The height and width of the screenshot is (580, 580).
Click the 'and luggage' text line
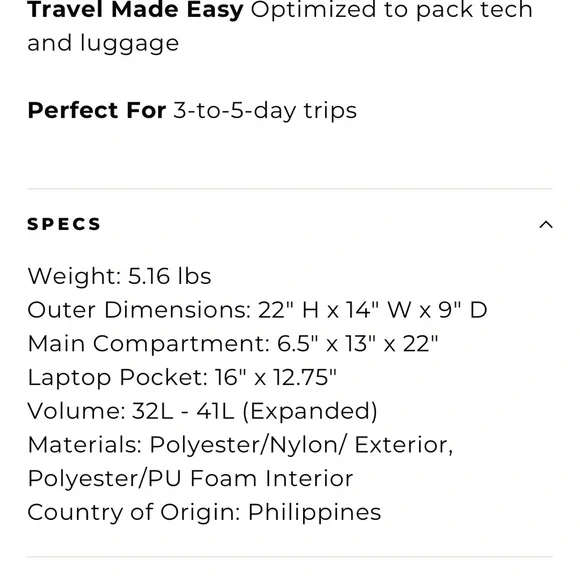[103, 44]
